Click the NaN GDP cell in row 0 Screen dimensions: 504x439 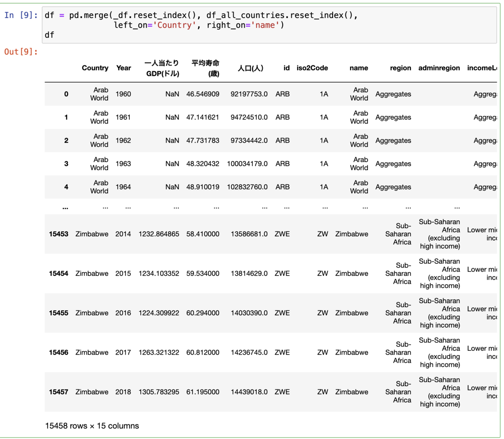(172, 94)
